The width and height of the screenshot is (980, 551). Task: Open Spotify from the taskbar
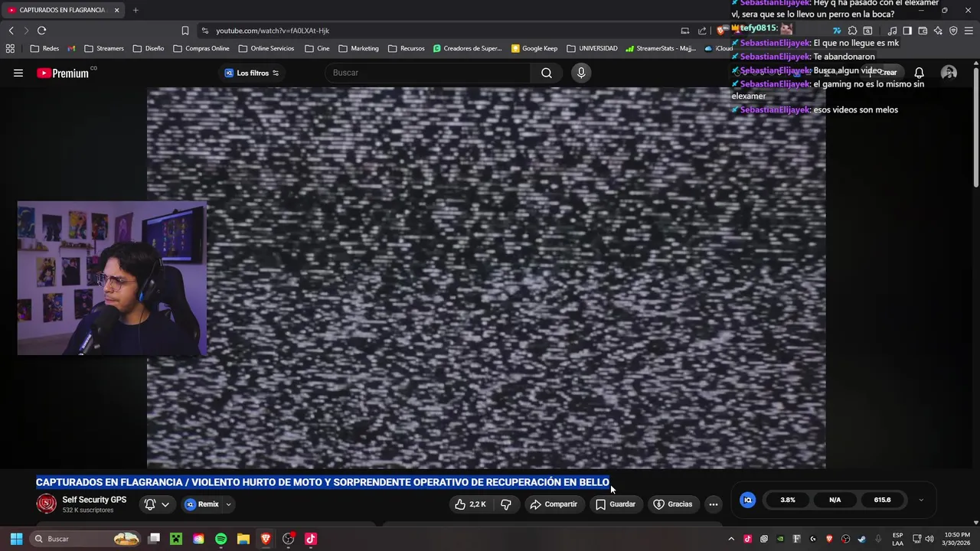click(x=221, y=539)
